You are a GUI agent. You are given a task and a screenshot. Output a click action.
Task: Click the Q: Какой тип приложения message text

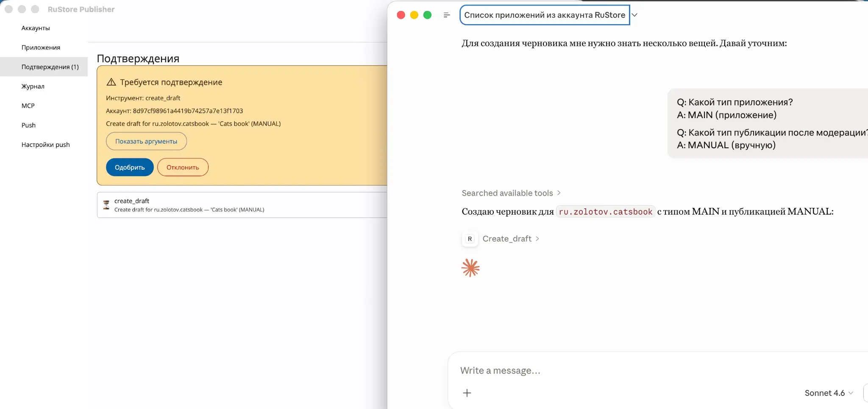click(735, 102)
